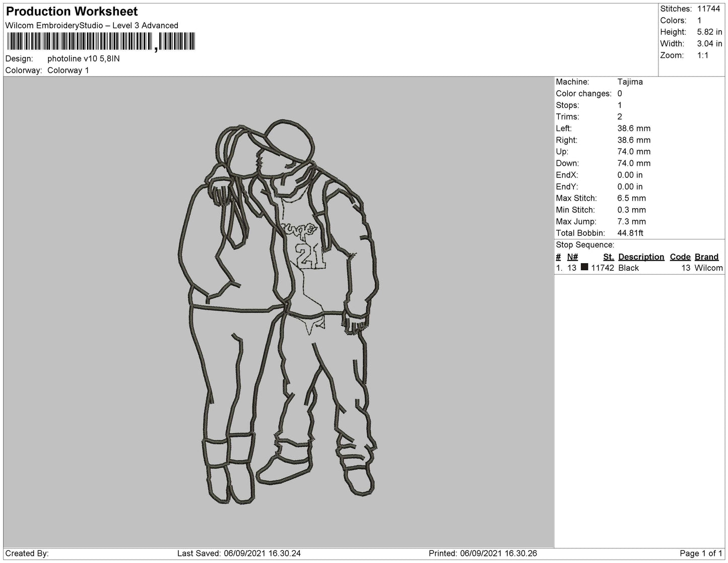This screenshot has height=563, width=728.
Task: Click the barcode under the header
Action: click(x=101, y=42)
